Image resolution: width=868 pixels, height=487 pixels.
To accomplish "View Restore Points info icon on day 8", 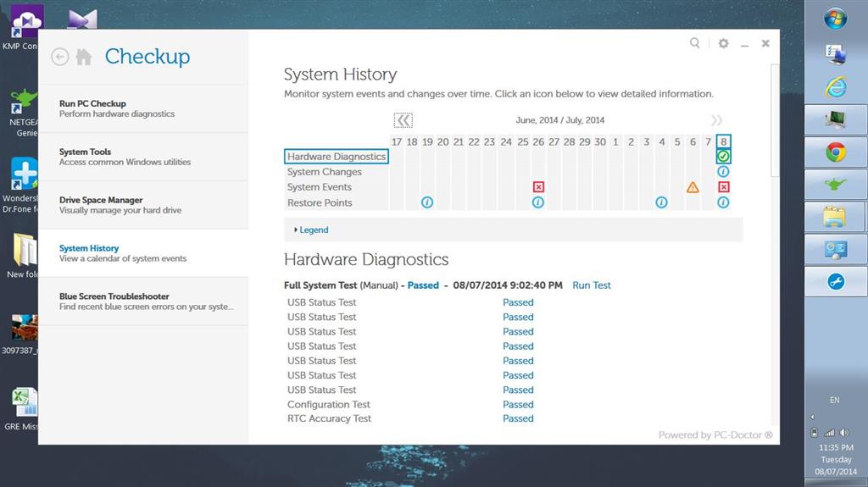I will click(723, 202).
